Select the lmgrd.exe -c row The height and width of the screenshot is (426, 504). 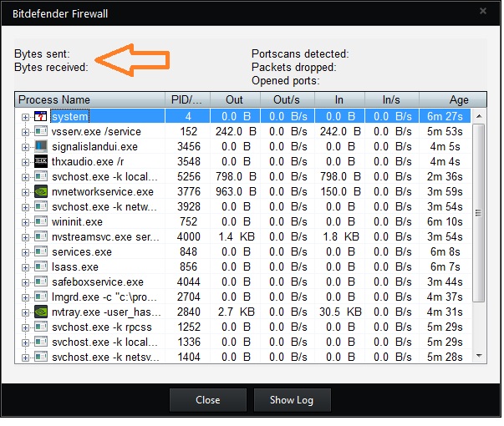242,297
